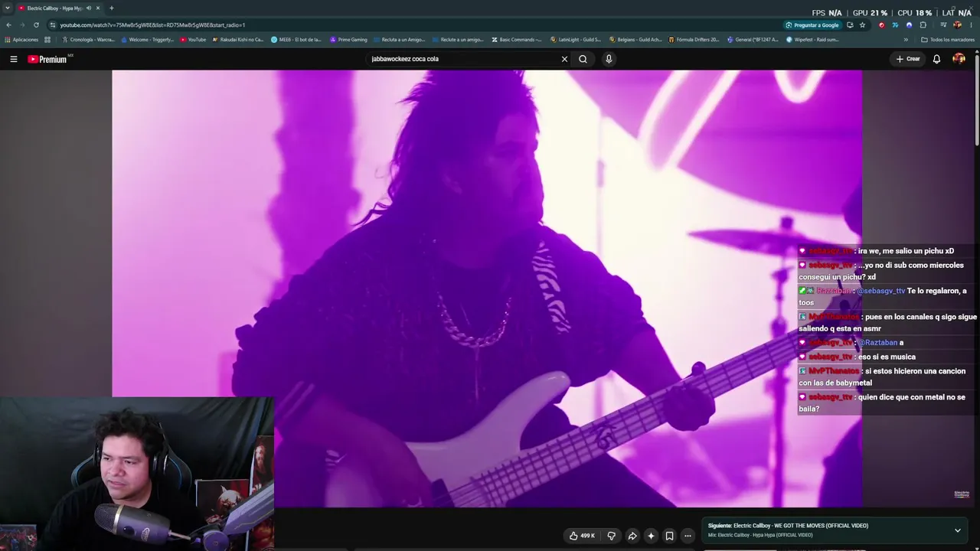Click the YouTube search magnifier button
This screenshot has height=551, width=980.
click(x=583, y=59)
